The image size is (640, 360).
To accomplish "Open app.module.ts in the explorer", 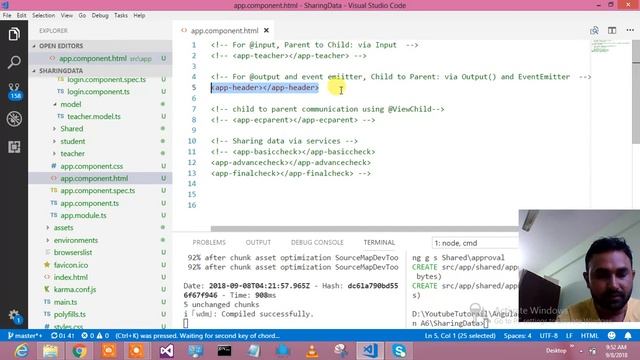I will [83, 216].
